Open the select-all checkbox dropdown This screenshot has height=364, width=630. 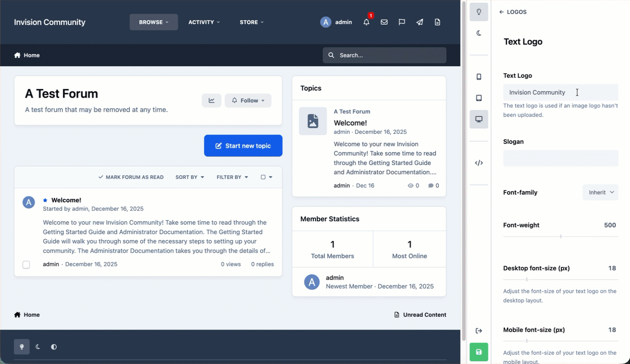(266, 177)
